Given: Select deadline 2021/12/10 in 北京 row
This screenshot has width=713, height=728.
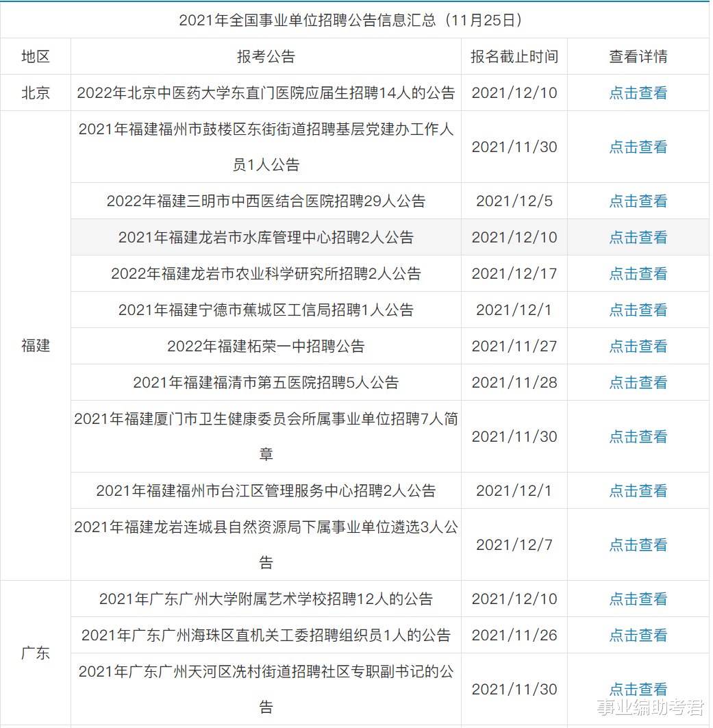Looking at the screenshot, I should (x=514, y=93).
